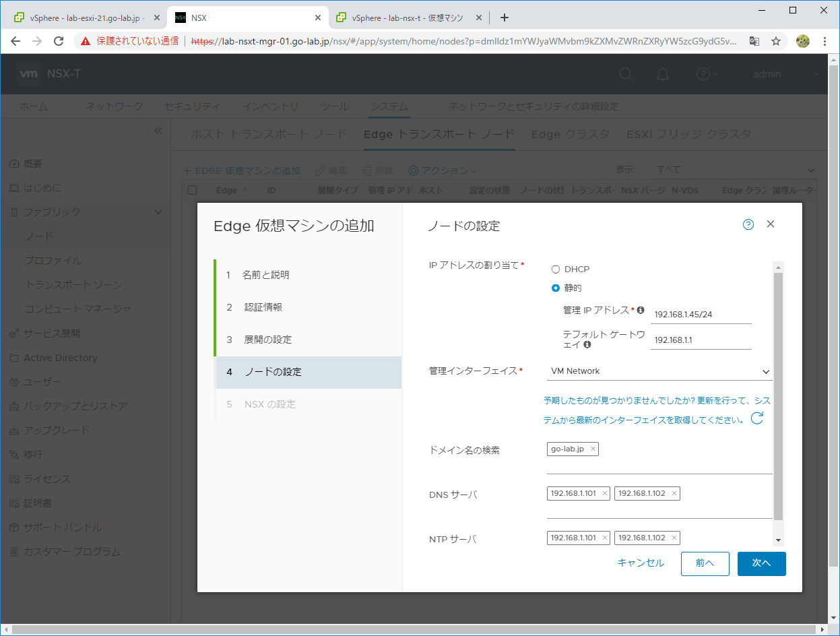
Task: Remove 192.168.1.101 from NTP サーバ
Action: click(x=605, y=538)
